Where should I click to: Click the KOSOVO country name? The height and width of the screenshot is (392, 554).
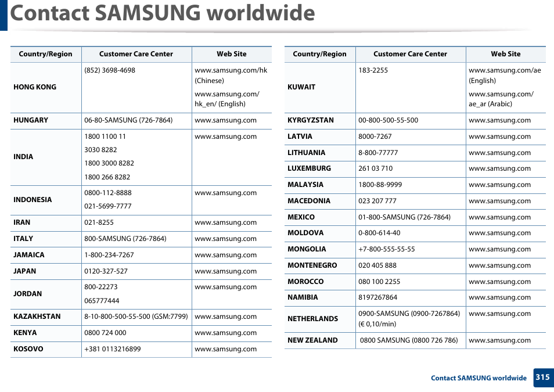[x=28, y=349]
